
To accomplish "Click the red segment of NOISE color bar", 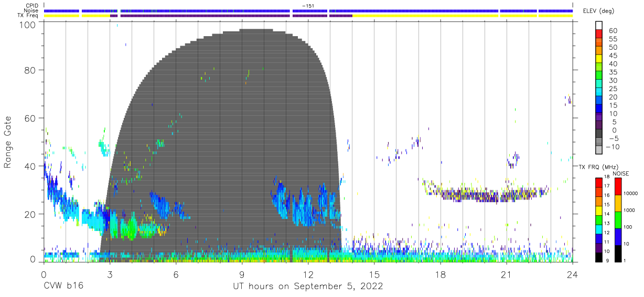I will click(x=618, y=186).
